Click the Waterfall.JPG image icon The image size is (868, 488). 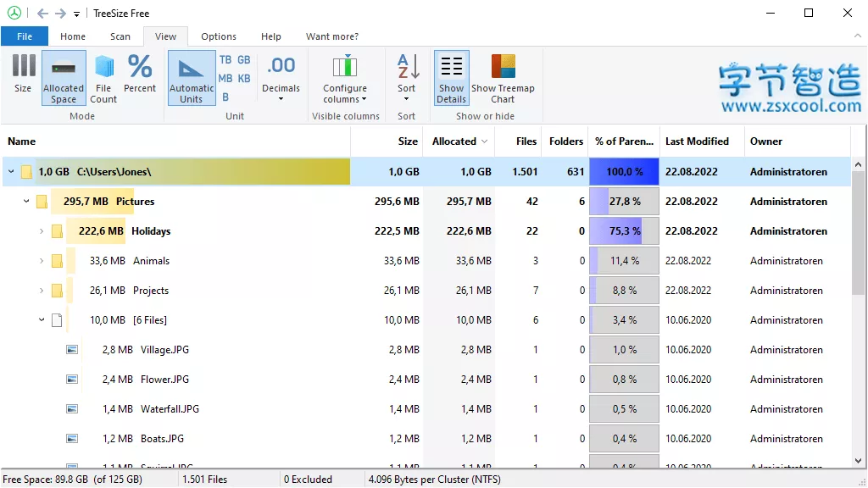(72, 409)
